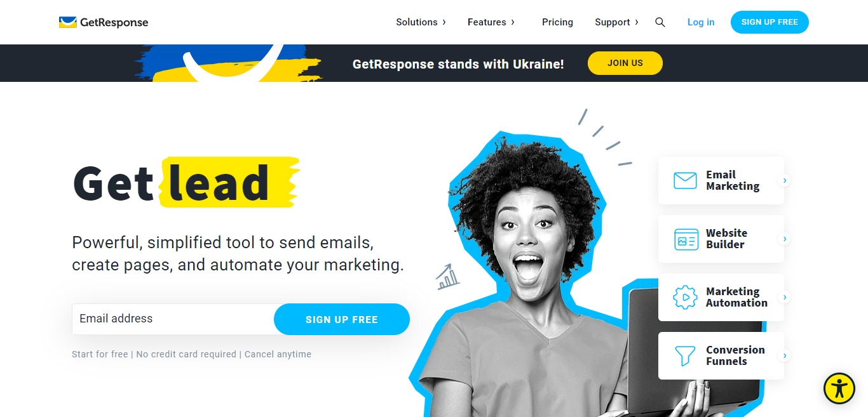868x417 pixels.
Task: Click the growth chart doodle icon
Action: (448, 277)
